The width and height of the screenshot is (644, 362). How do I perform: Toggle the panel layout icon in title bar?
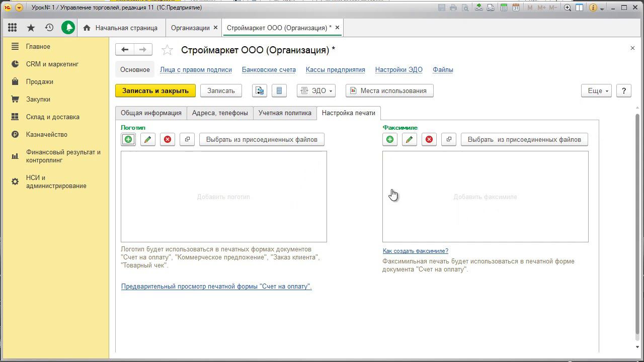[x=580, y=8]
